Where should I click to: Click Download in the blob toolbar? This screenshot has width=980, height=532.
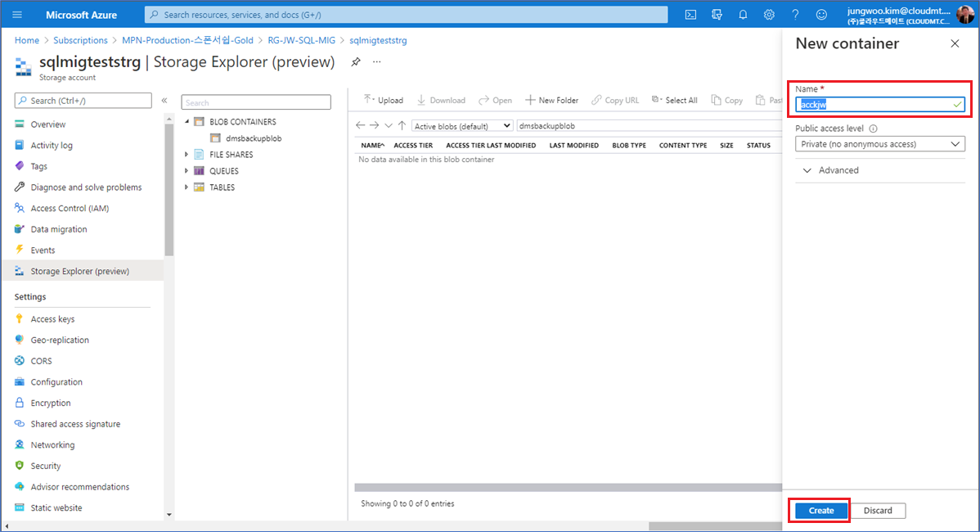click(x=441, y=100)
